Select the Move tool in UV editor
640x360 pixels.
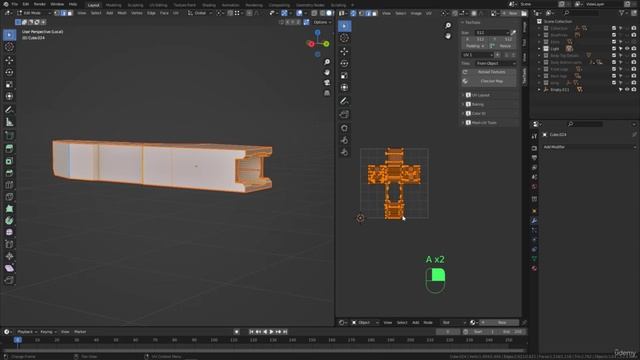click(x=344, y=51)
